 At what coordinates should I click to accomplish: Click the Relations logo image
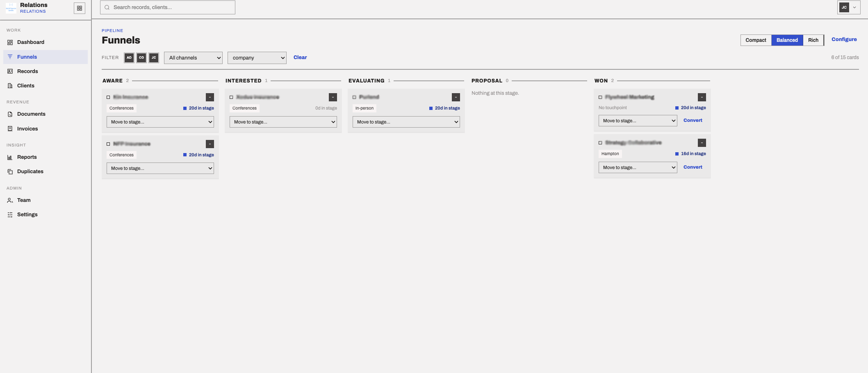point(11,8)
